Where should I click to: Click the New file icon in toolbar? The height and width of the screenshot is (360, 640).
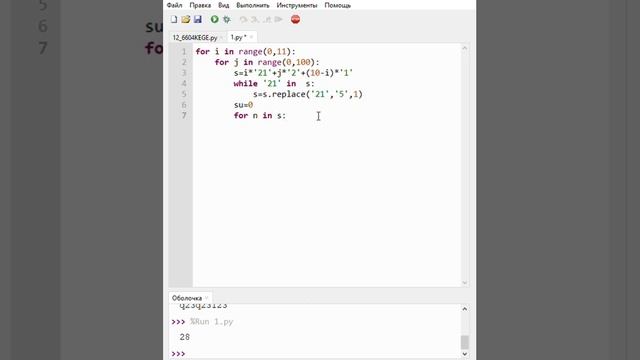click(174, 19)
